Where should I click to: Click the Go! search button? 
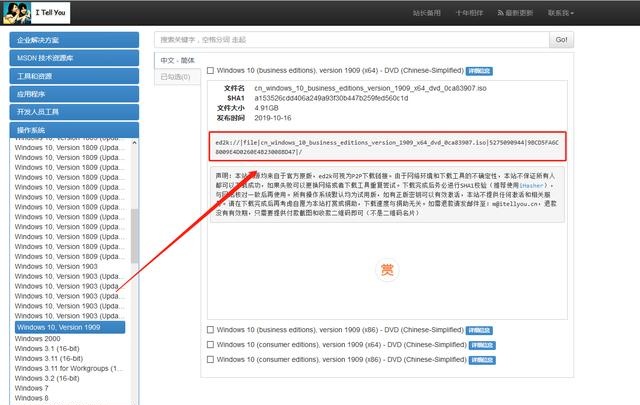coord(561,40)
